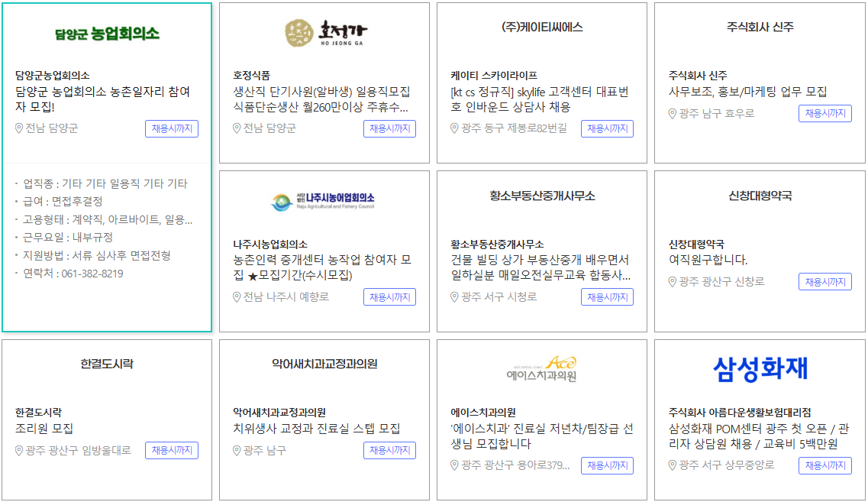The image size is (868, 502).
Task: Click the 신창대형약국 card header
Action: pos(760,196)
